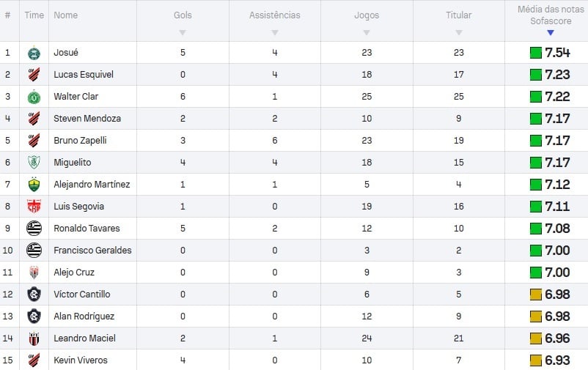Click the green 7.54 rating badge

tap(550, 53)
